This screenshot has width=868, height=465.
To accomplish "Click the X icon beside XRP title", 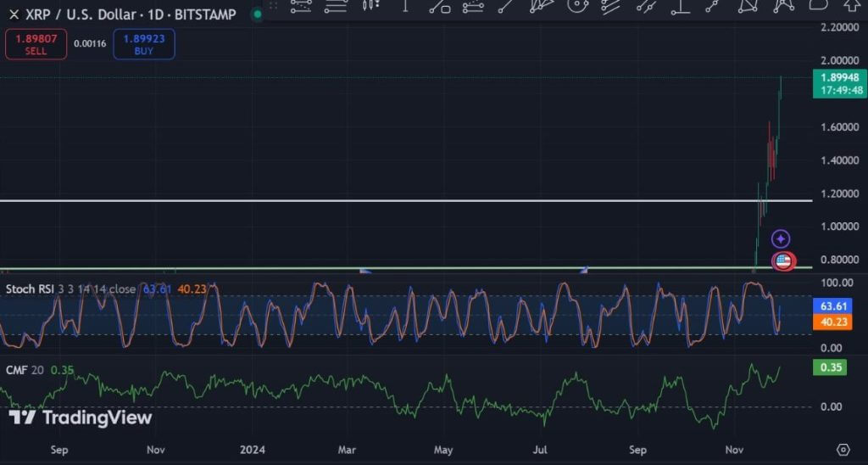I will click(x=14, y=14).
